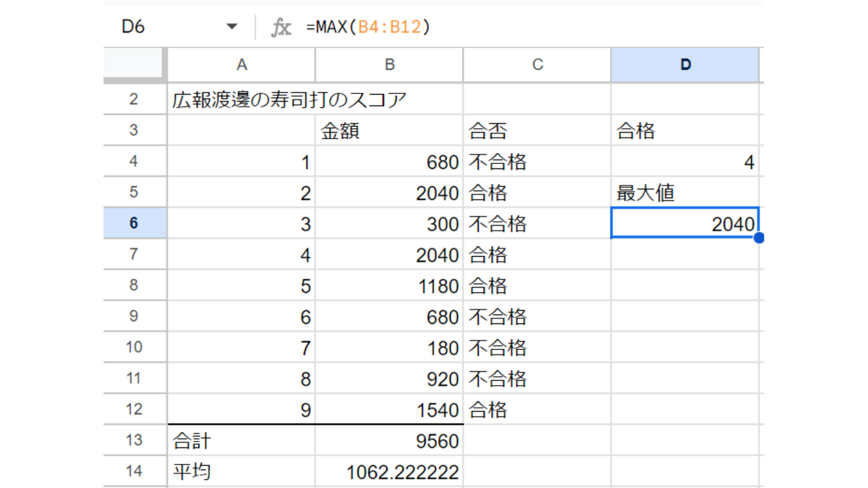
Task: Click the Name box showing D6
Action: click(157, 27)
